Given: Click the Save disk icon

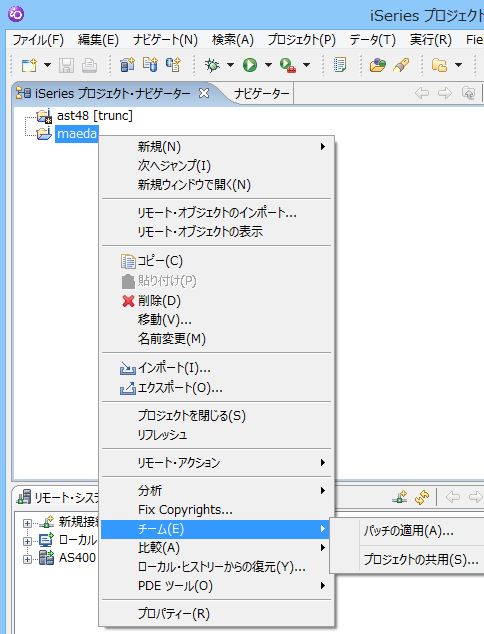Looking at the screenshot, I should point(66,65).
